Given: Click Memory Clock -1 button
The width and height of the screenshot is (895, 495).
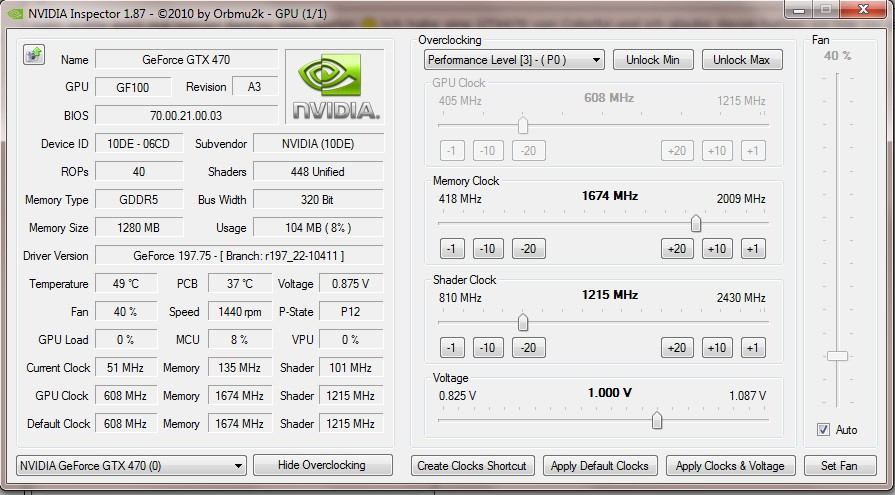Looking at the screenshot, I should [x=452, y=249].
